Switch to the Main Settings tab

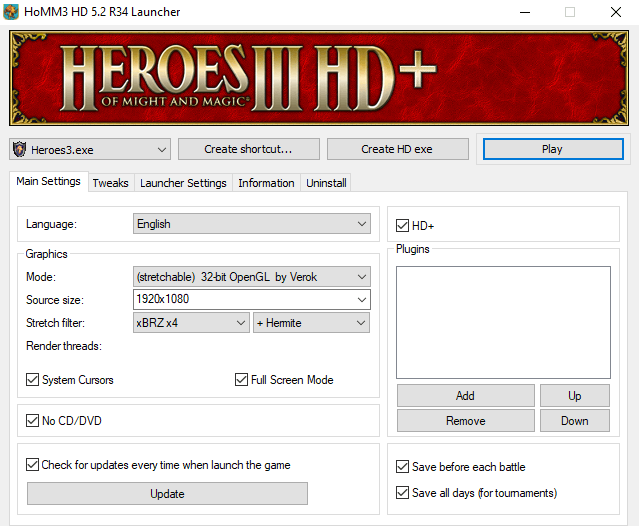(48, 181)
